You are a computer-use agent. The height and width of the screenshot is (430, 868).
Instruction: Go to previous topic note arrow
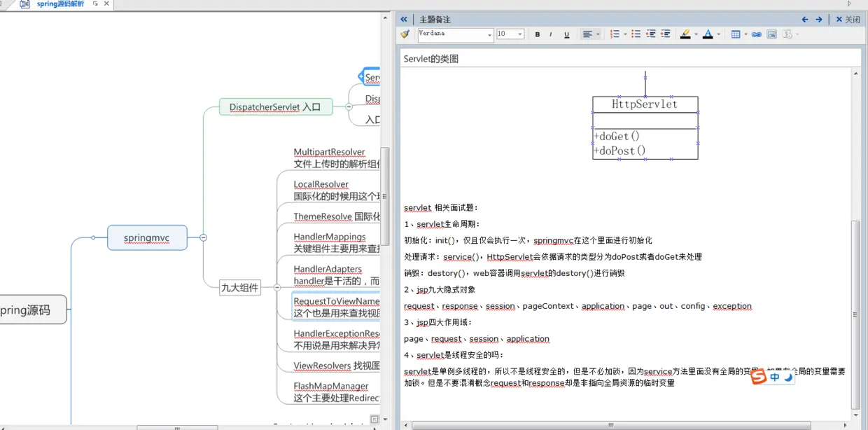point(805,20)
